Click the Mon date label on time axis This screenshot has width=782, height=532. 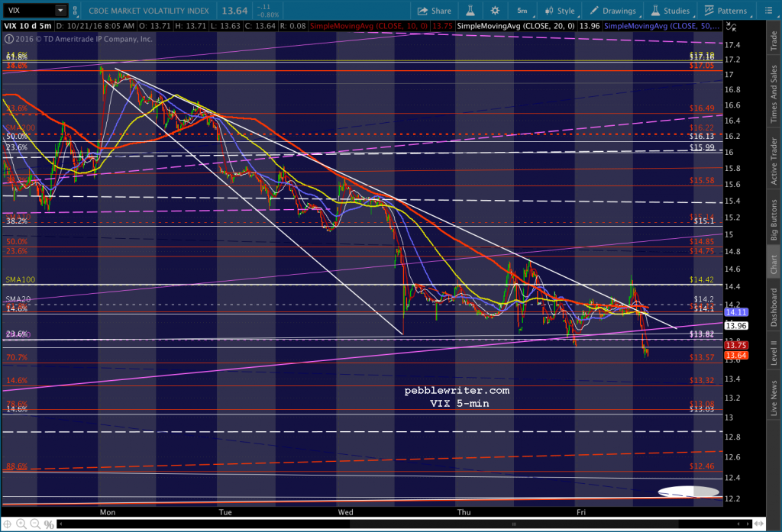click(x=107, y=512)
